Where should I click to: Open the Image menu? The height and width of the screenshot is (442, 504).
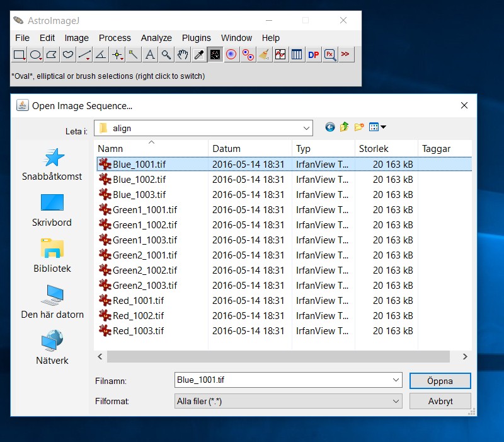(76, 38)
